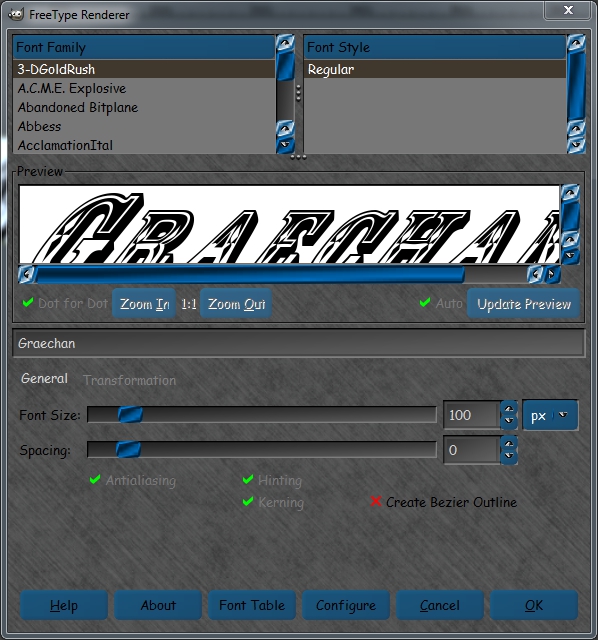Click preview horizontal scrollbar left arrow at start
598x640 pixels.
(27, 274)
